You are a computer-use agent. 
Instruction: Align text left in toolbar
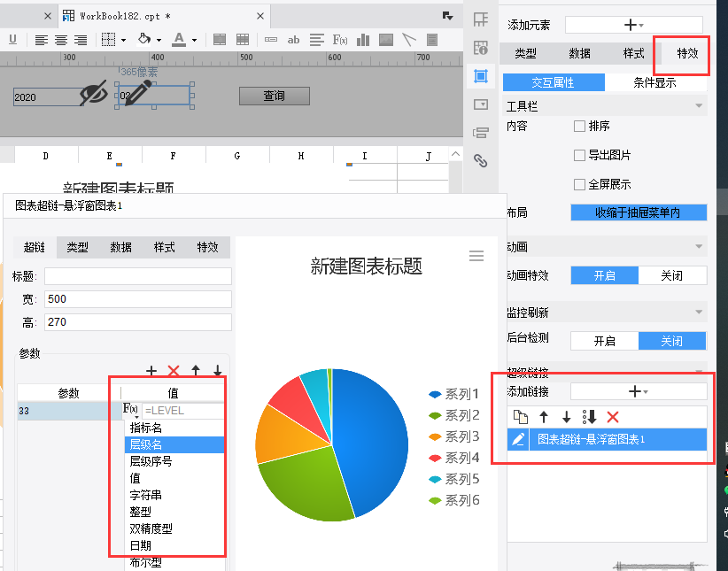(42, 40)
